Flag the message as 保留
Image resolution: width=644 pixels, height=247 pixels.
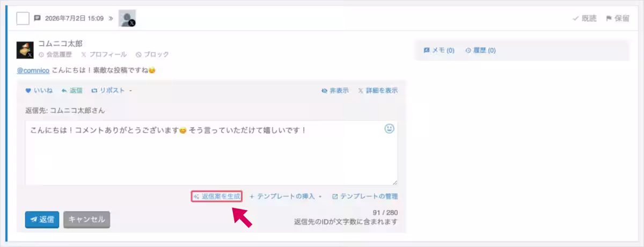[x=617, y=18]
